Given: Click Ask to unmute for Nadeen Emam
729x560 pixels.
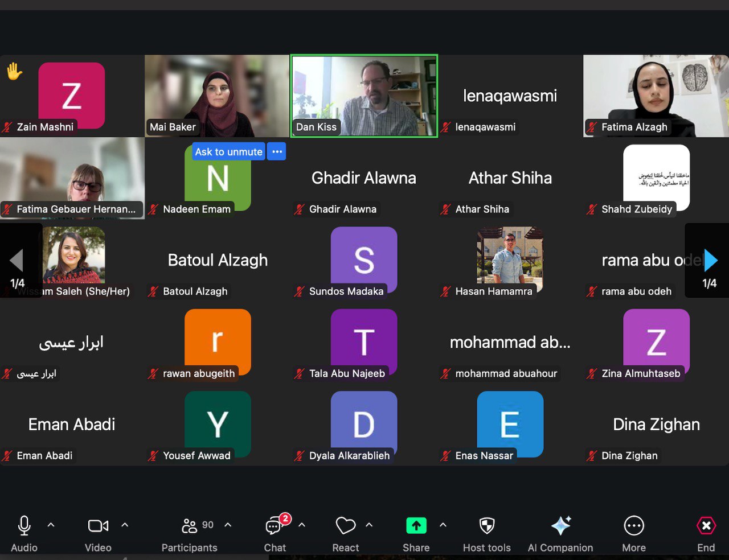Looking at the screenshot, I should point(228,152).
